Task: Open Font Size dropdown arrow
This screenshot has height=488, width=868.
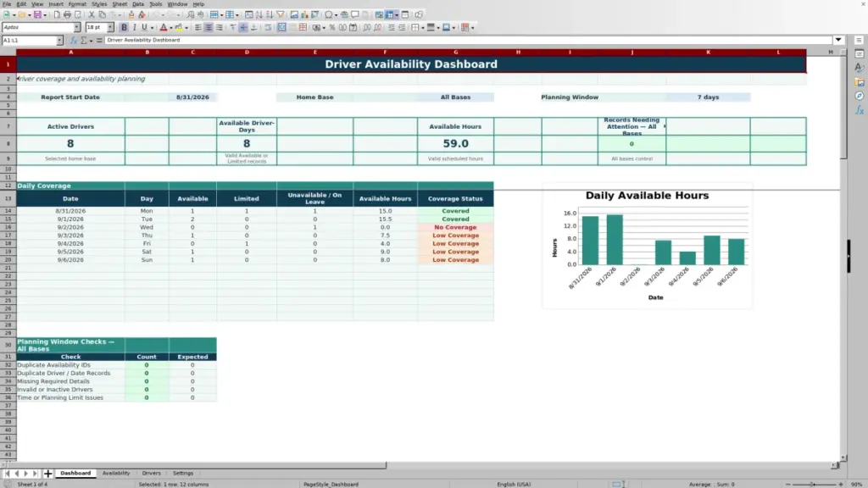Action: tap(109, 27)
